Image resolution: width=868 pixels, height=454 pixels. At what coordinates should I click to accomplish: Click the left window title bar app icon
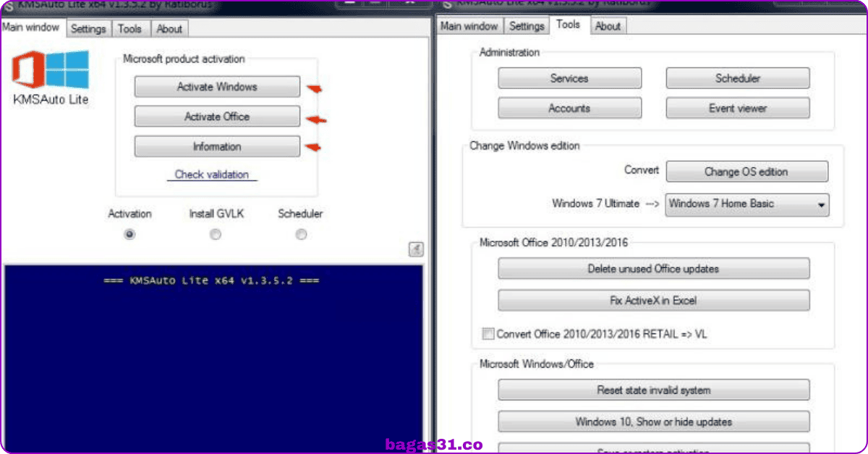pyautogui.click(x=8, y=5)
